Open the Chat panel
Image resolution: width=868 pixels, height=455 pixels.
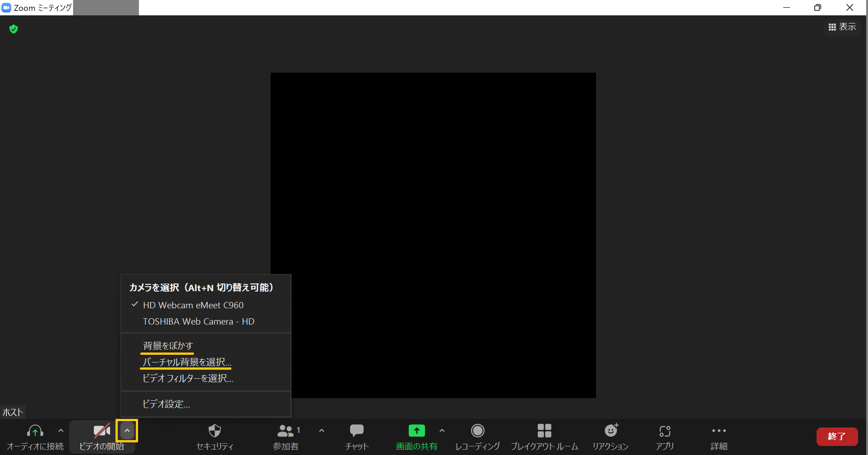(356, 431)
